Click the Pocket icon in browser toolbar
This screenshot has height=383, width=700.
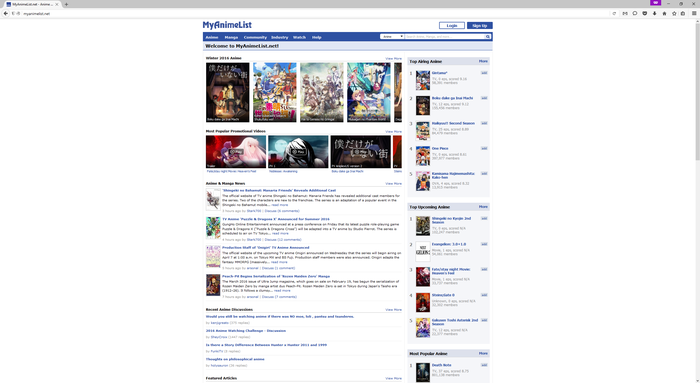645,13
